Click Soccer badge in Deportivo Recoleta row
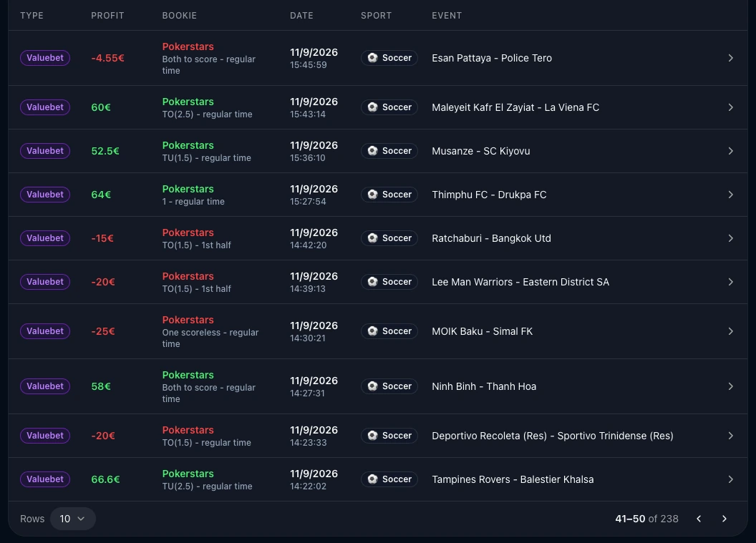Image resolution: width=756 pixels, height=543 pixels. point(389,436)
